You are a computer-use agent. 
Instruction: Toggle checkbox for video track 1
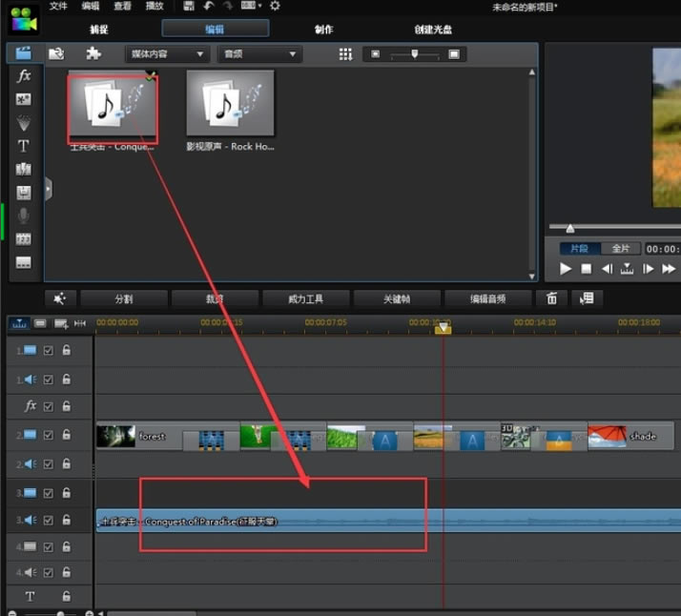click(49, 351)
